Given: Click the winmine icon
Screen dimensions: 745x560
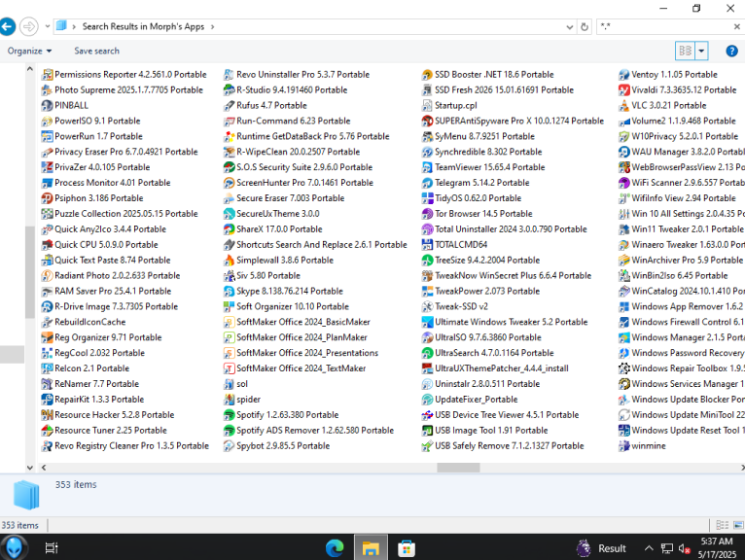Looking at the screenshot, I should tap(623, 446).
